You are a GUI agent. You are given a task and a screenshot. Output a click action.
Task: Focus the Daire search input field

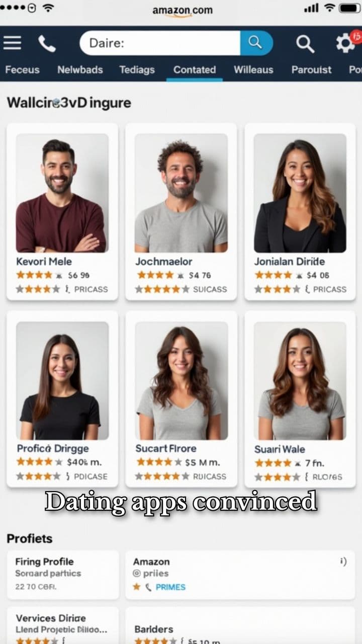click(160, 43)
